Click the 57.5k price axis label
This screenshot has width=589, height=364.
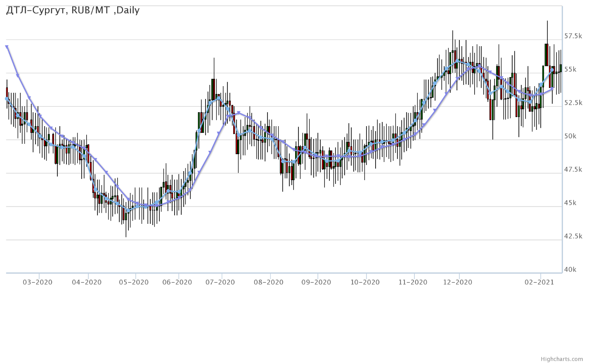click(573, 36)
